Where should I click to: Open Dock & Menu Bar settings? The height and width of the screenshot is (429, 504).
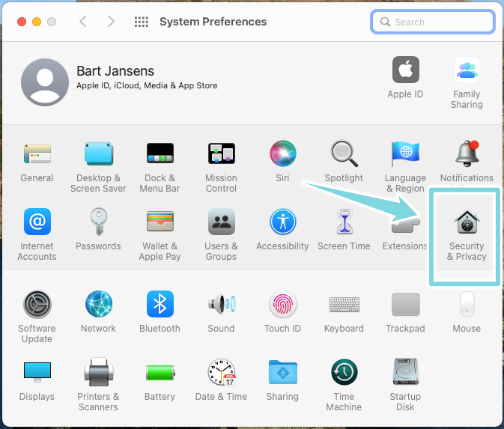coord(160,153)
